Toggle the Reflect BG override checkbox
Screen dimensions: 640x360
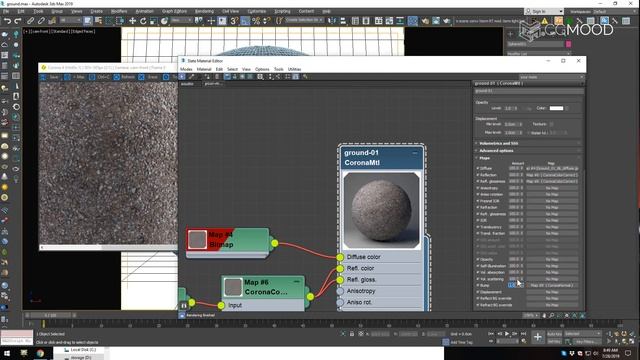(x=478, y=298)
